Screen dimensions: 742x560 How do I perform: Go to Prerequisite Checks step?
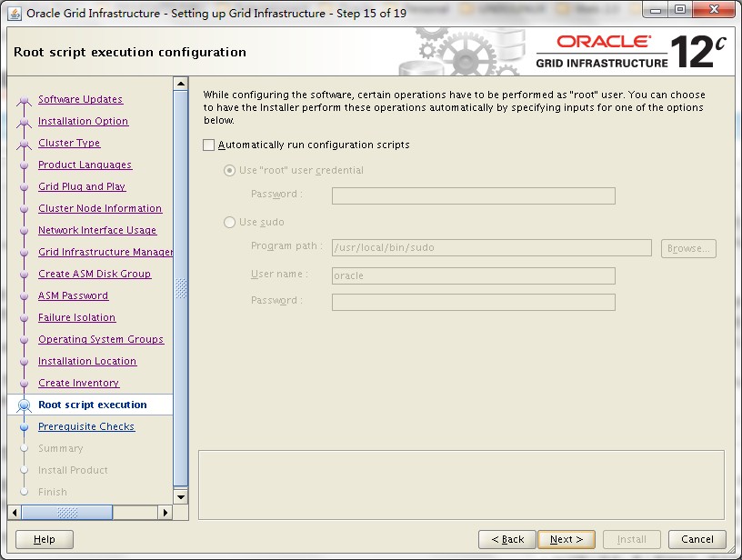(86, 426)
